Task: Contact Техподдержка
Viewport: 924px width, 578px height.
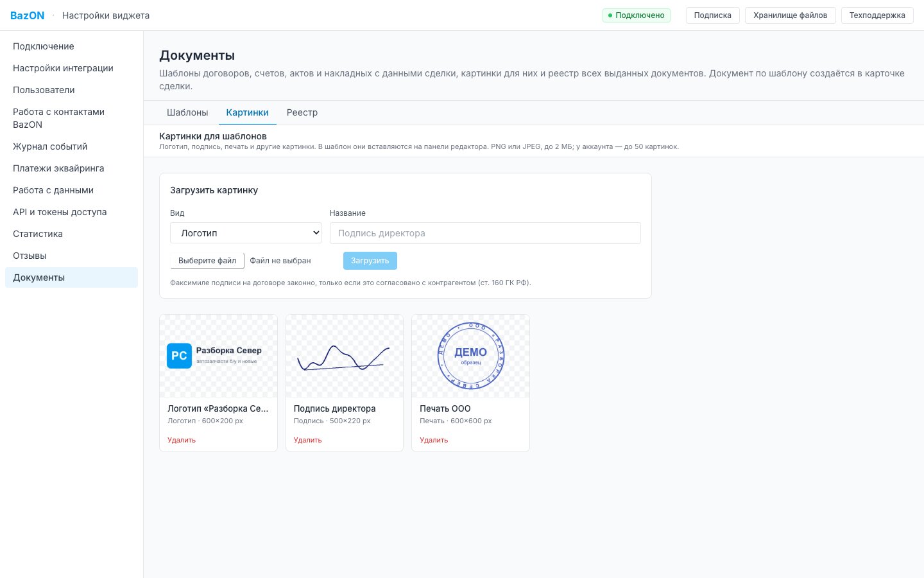Action: click(877, 15)
